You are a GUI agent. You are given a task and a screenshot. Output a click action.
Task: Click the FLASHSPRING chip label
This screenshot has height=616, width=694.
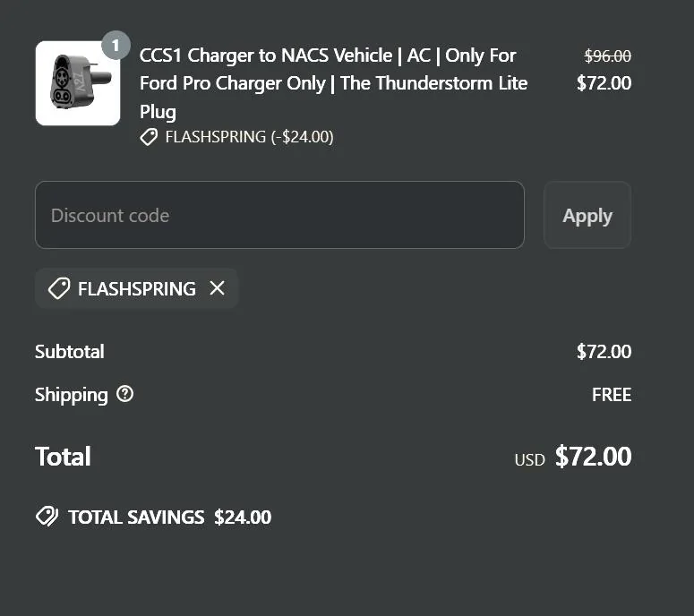pyautogui.click(x=137, y=288)
